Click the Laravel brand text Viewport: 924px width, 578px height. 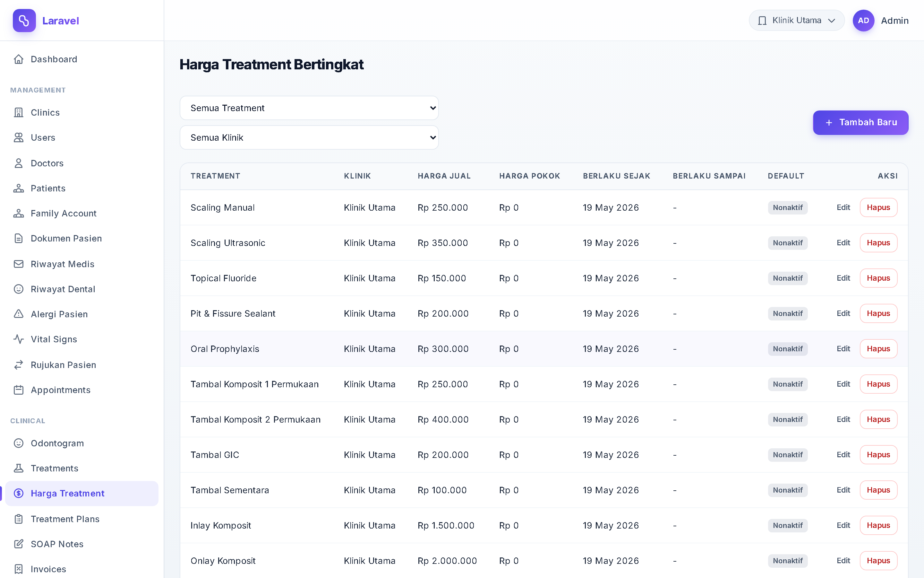tap(60, 21)
